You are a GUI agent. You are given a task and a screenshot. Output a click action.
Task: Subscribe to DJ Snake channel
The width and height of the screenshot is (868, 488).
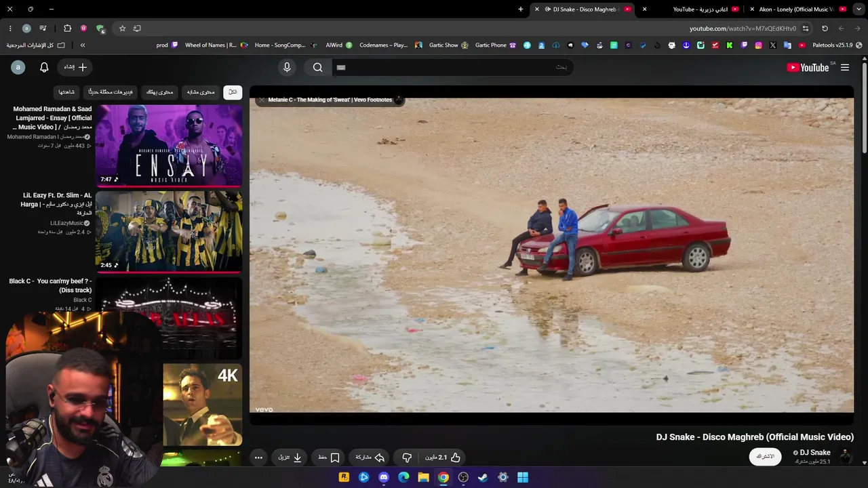[765, 457]
